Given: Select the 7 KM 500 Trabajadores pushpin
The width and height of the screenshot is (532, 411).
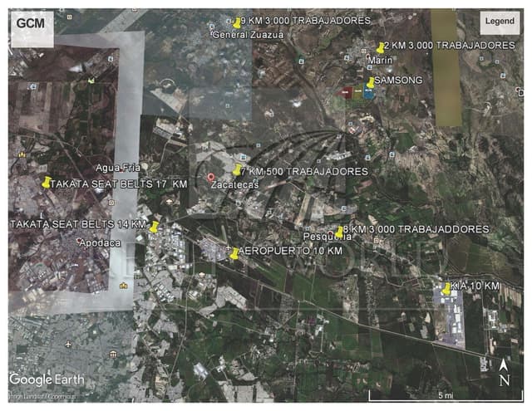Looking at the screenshot, I should coord(239,170).
